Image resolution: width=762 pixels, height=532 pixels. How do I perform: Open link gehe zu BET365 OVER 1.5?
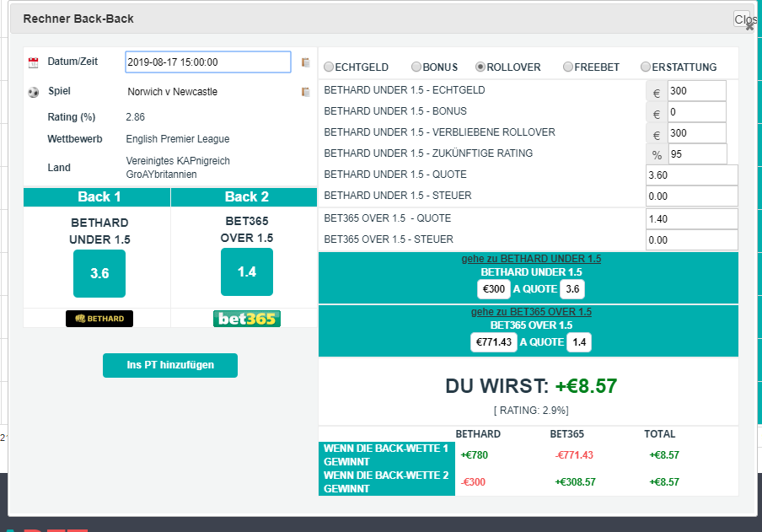[531, 312]
